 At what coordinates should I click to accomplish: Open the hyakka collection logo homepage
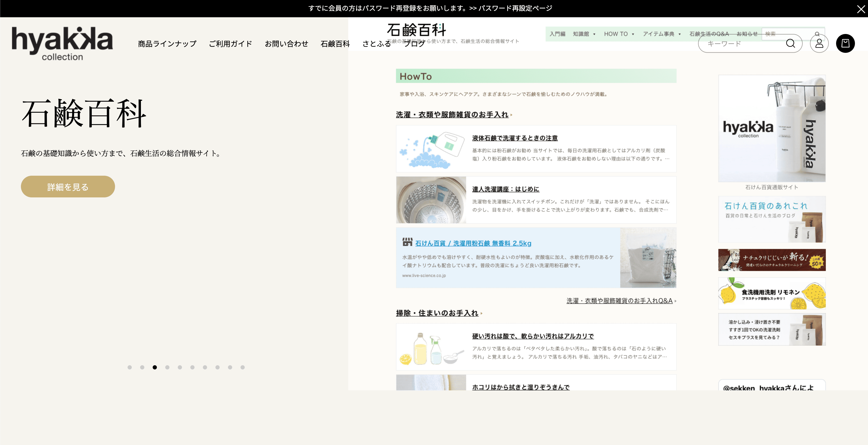click(62, 43)
